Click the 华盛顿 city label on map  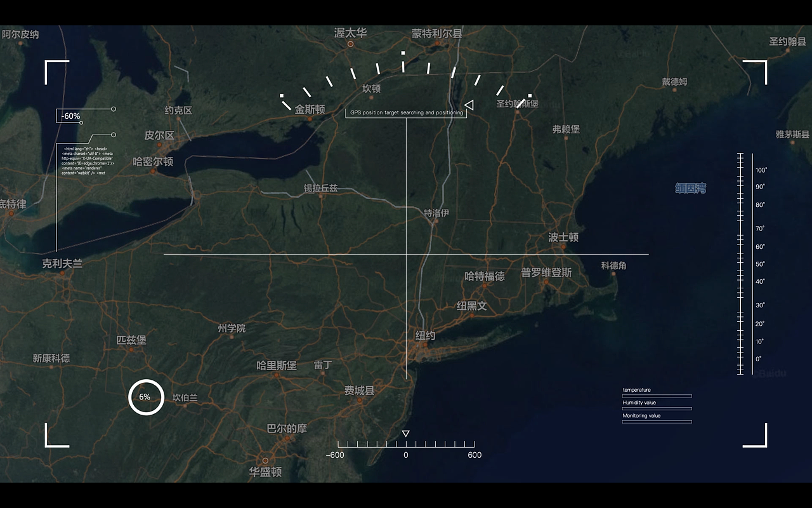coord(265,472)
